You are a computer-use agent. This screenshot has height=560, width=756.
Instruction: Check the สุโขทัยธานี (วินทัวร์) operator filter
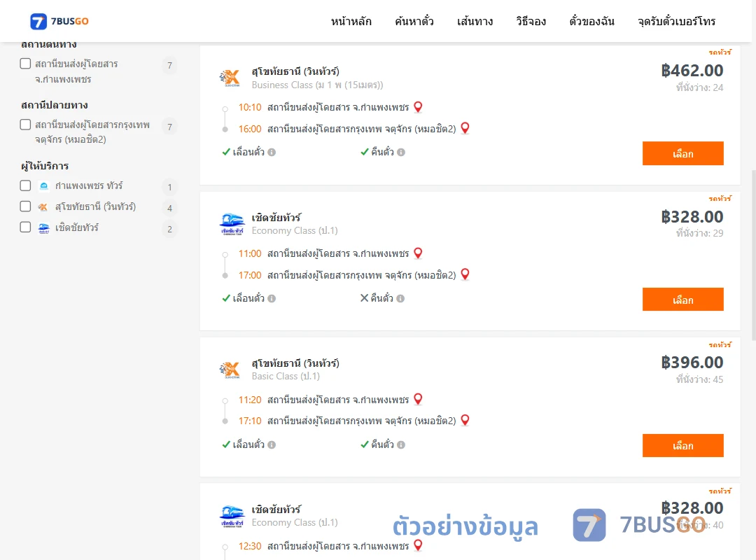coord(26,206)
